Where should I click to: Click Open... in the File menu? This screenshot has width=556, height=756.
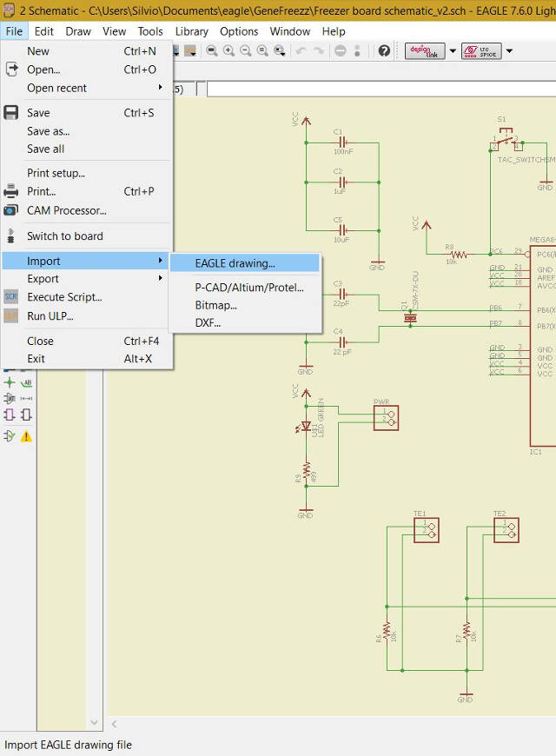(x=87, y=70)
